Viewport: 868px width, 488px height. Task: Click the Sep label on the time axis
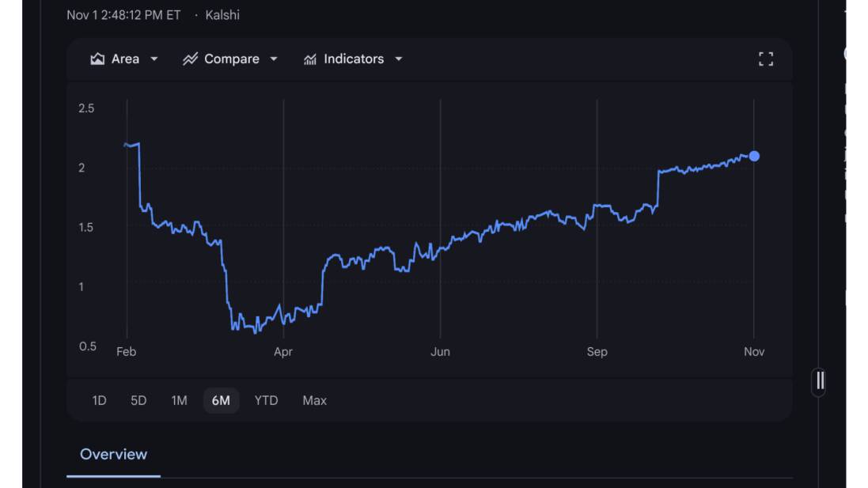pyautogui.click(x=597, y=352)
